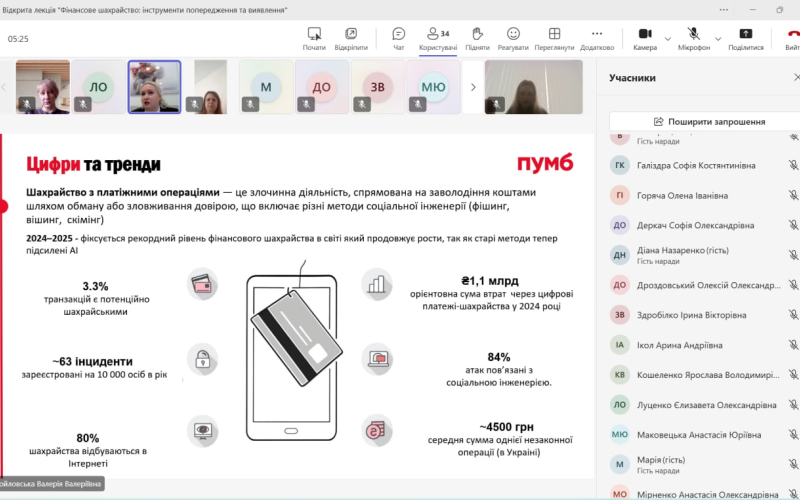This screenshot has height=500, width=800.
Task: Open the Чат (Chat) panel
Action: (x=399, y=38)
